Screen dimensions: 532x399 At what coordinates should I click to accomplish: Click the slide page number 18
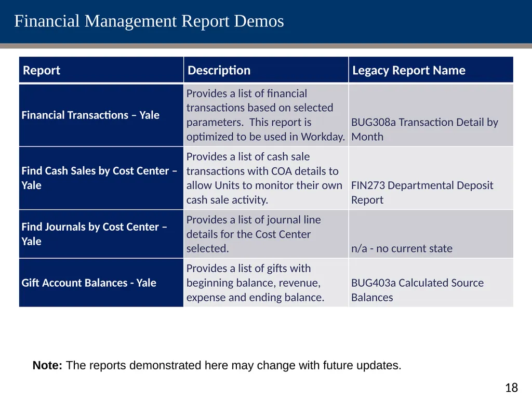(x=511, y=388)
